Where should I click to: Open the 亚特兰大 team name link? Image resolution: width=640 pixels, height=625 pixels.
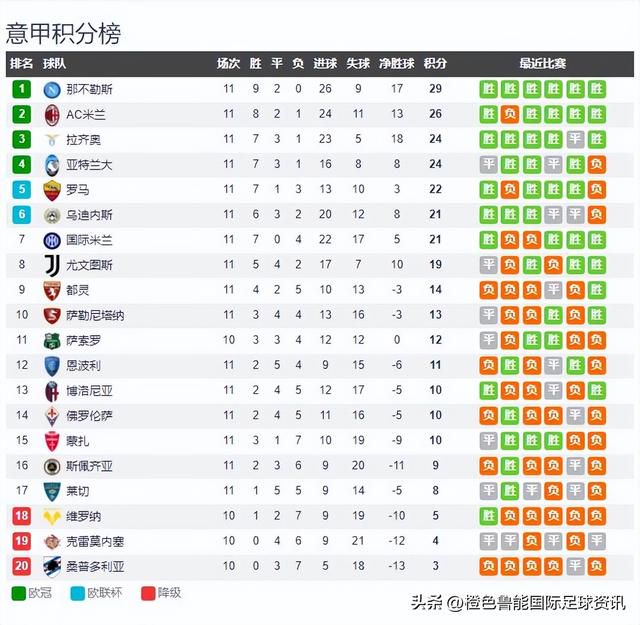click(x=89, y=165)
